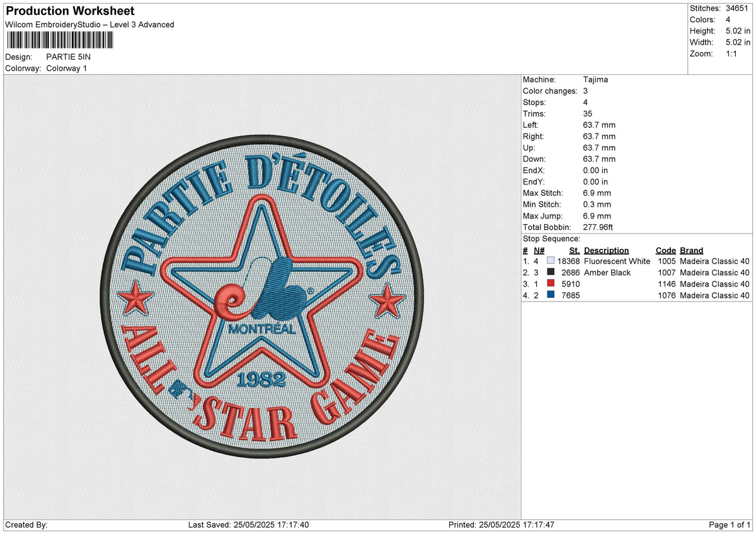The height and width of the screenshot is (534, 756).
Task: Click the Min Stitch value 0.3 mm
Action: 597,205
